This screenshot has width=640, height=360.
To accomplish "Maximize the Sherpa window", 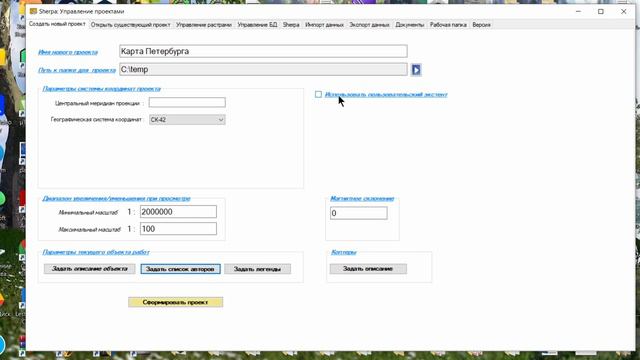I will click(x=601, y=11).
